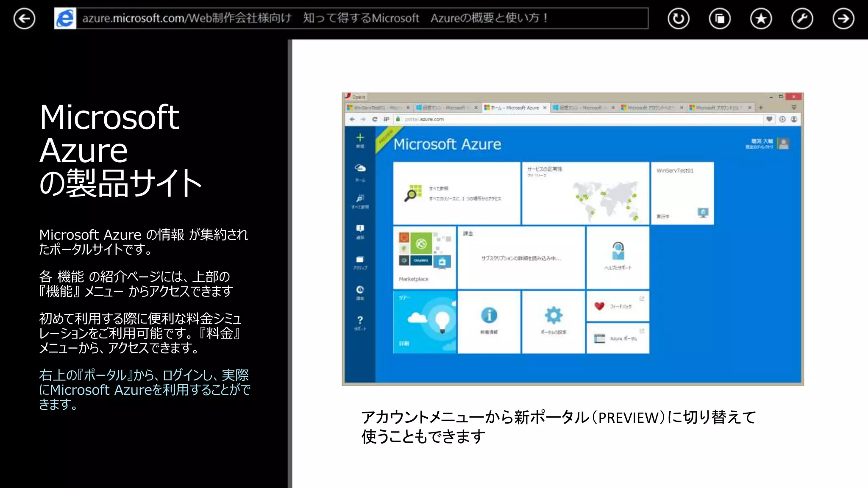Click the red heart Feedback tile
This screenshot has width=868, height=488.
(x=618, y=306)
